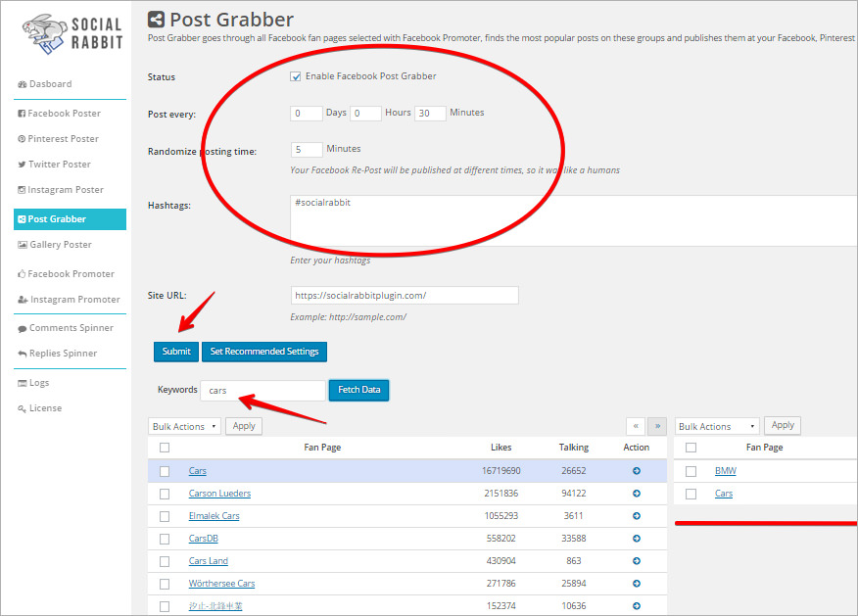This screenshot has width=858, height=616.
Task: Check the box for CarsDB
Action: tap(165, 539)
